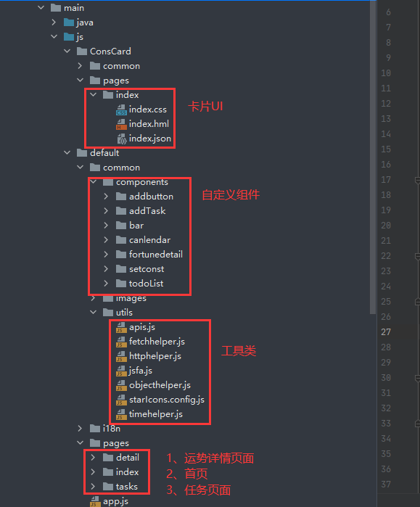Open index.json file icon

[122, 139]
